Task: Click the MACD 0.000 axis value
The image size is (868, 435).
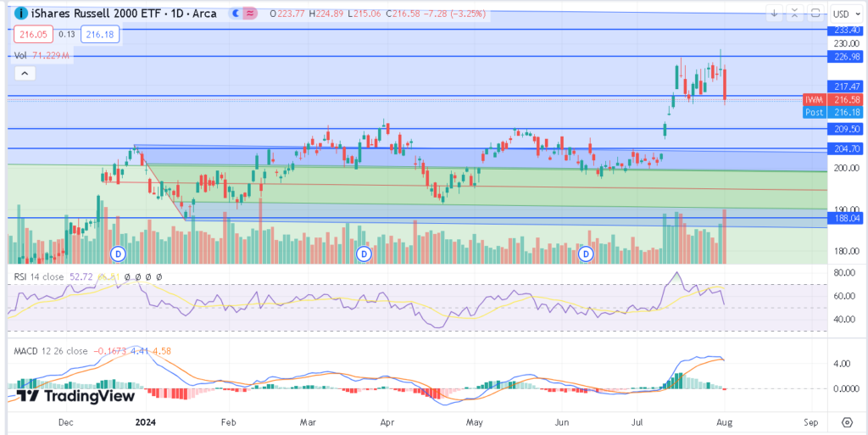Action: click(845, 389)
